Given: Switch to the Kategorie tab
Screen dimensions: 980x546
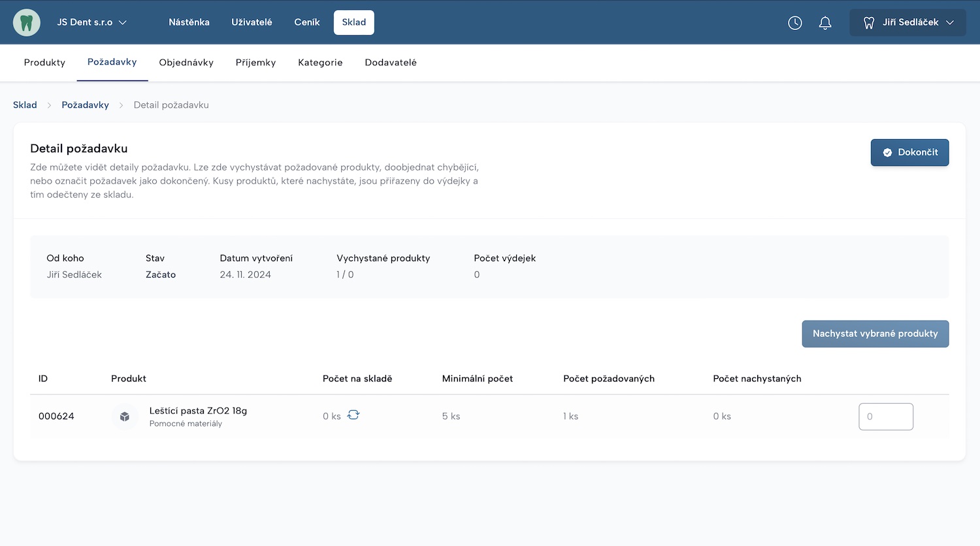Looking at the screenshot, I should coord(320,63).
